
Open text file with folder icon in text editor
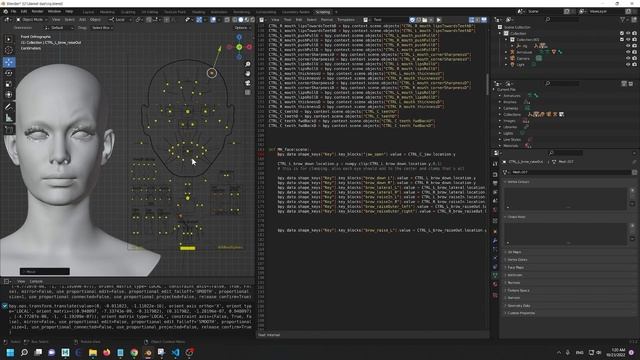pos(424,20)
